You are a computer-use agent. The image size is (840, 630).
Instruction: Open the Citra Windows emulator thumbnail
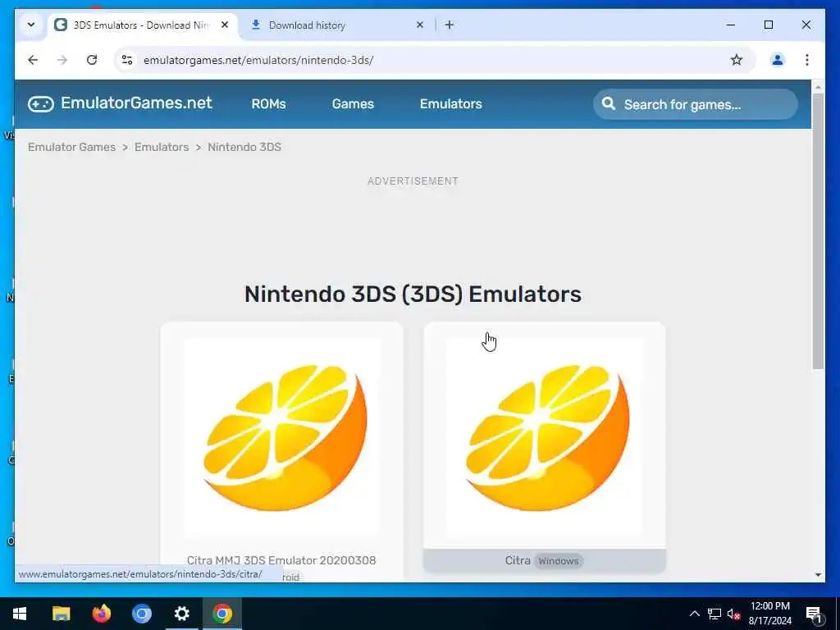point(545,437)
